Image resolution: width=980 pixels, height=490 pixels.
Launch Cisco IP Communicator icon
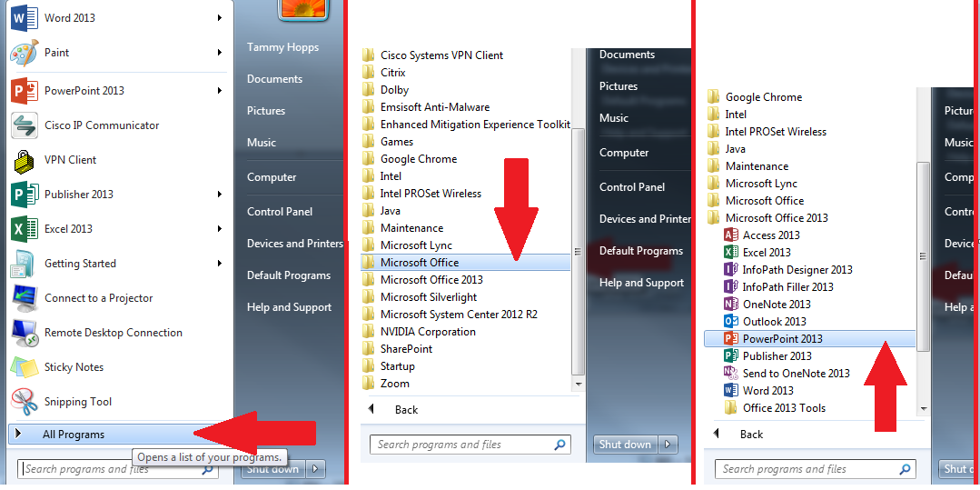[x=25, y=125]
